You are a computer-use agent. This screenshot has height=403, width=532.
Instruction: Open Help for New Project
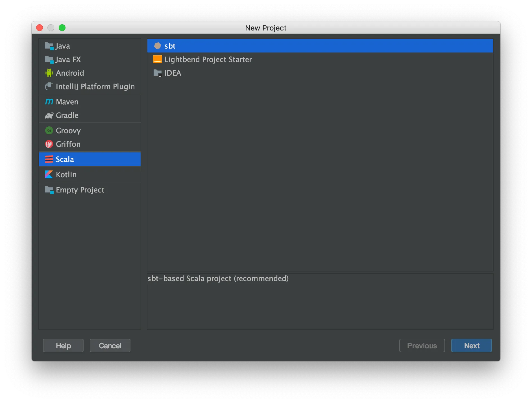tap(63, 345)
